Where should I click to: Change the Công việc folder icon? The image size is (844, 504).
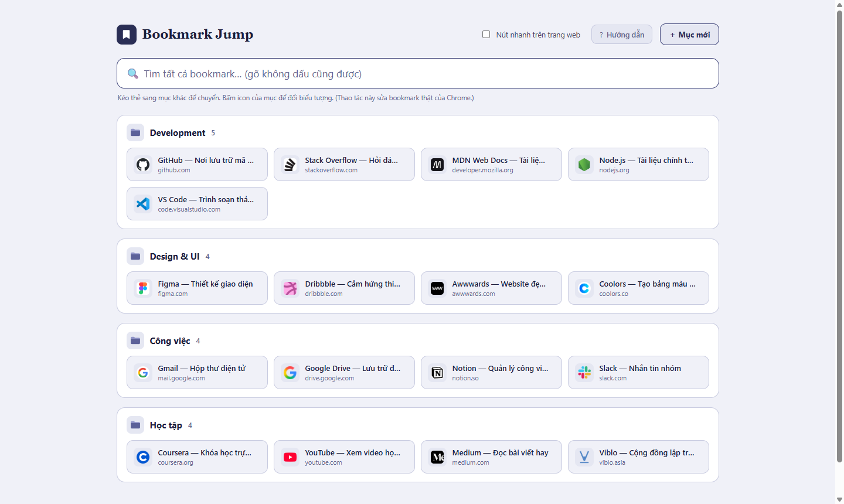[x=135, y=340]
